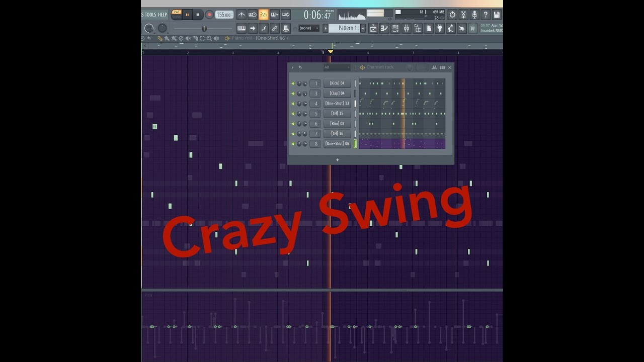Click the main toolbar horizontal slider handle
The width and height of the screenshot is (644, 362).
click(x=204, y=29)
